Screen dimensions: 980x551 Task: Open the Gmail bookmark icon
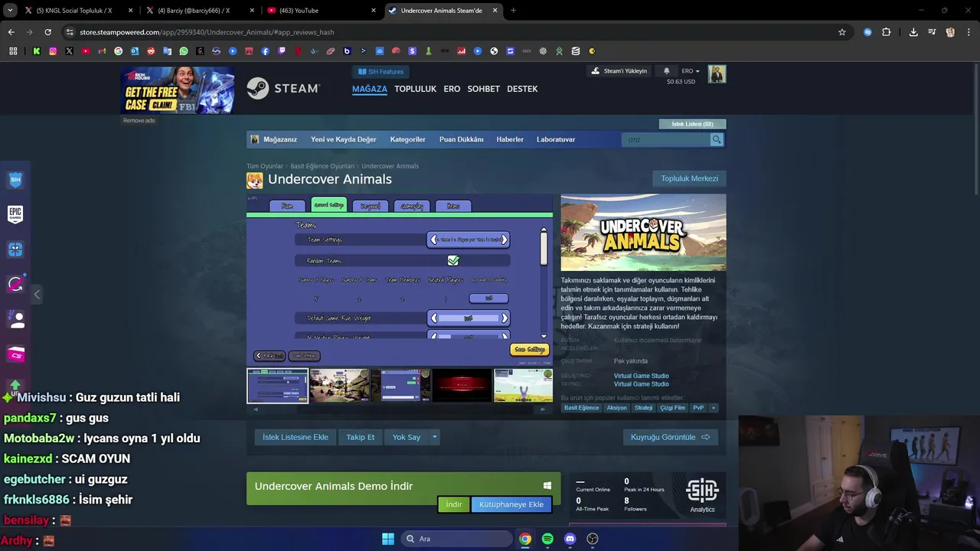102,51
